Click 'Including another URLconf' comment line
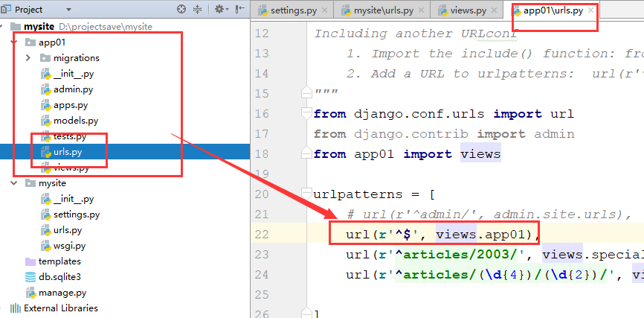The height and width of the screenshot is (318, 644). click(416, 34)
